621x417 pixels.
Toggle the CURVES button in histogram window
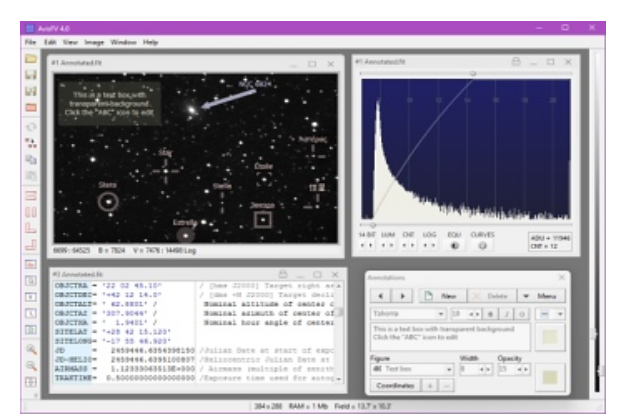coord(482,246)
